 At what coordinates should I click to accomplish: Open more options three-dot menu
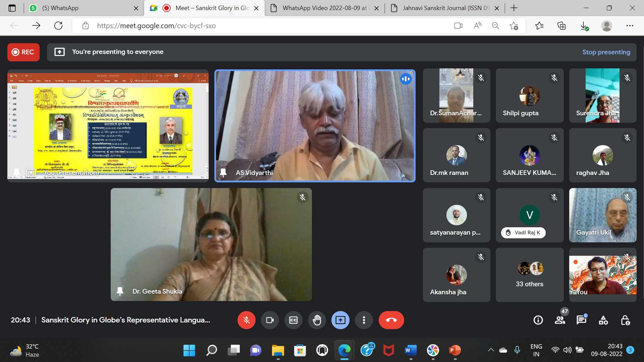click(x=364, y=320)
